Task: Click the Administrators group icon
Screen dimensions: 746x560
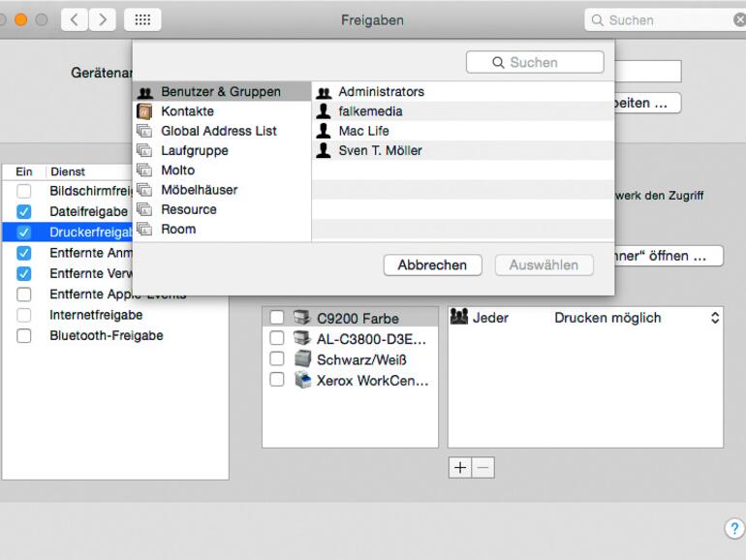Action: point(324,92)
